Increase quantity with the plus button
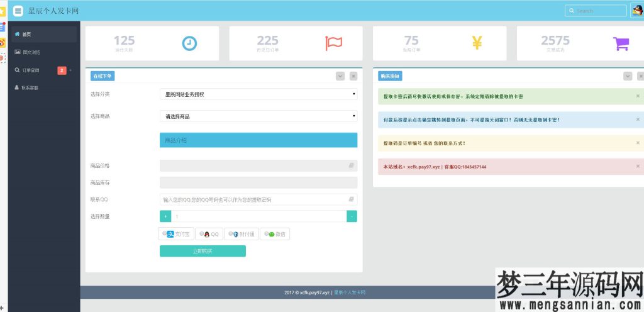The image size is (644, 312). point(165,216)
